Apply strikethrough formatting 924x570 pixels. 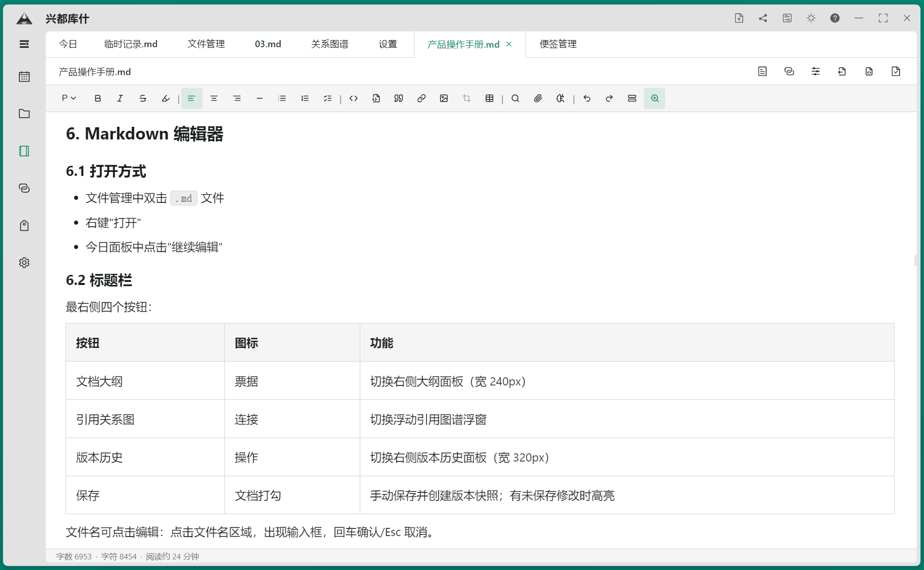point(143,98)
